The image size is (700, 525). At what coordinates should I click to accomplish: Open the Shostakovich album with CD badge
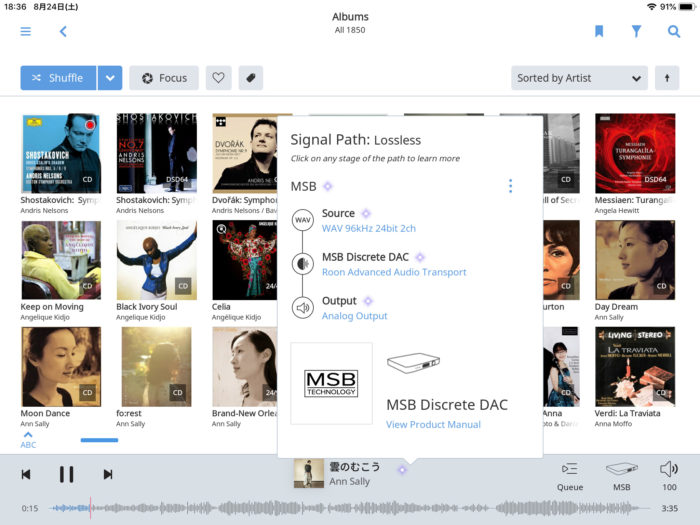coord(61,153)
